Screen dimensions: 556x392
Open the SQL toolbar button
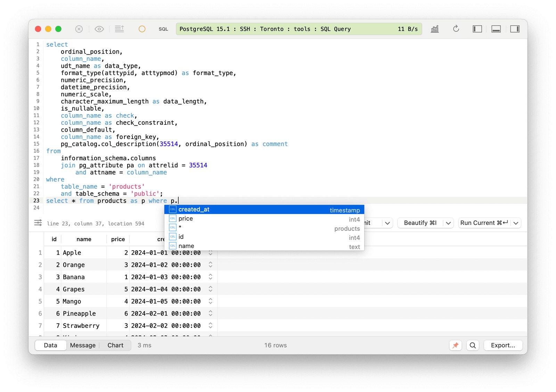tap(163, 29)
